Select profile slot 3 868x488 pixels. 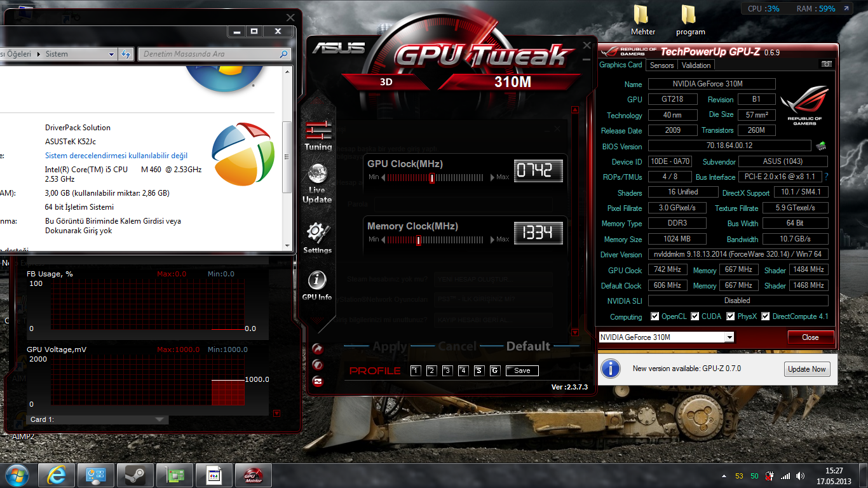point(447,370)
